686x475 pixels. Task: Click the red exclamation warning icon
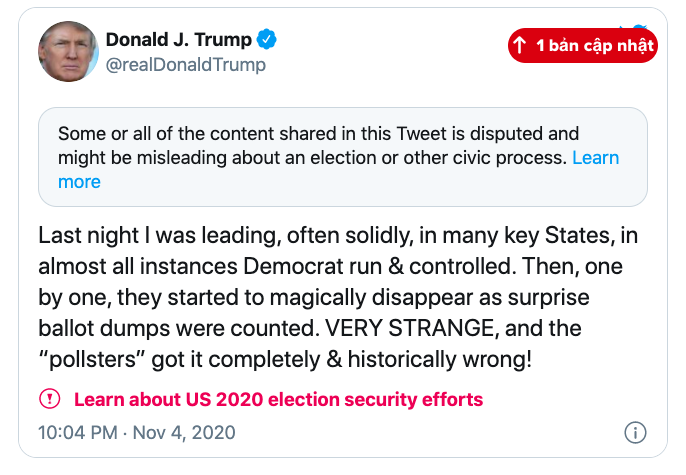(x=49, y=400)
